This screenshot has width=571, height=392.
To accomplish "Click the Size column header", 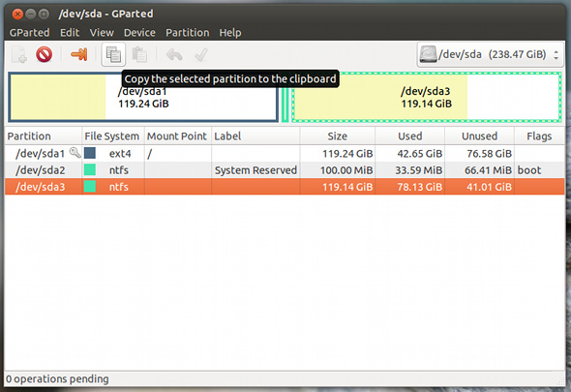I will (337, 136).
